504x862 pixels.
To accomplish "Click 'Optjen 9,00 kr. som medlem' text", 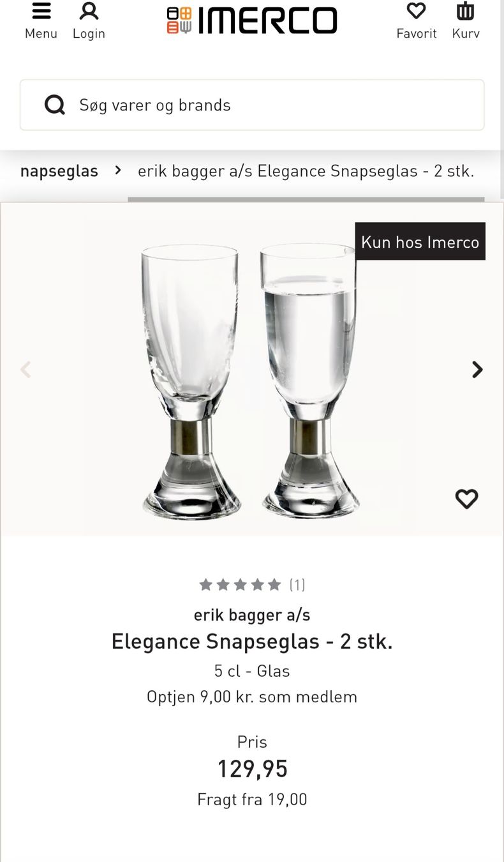I will pos(252,697).
